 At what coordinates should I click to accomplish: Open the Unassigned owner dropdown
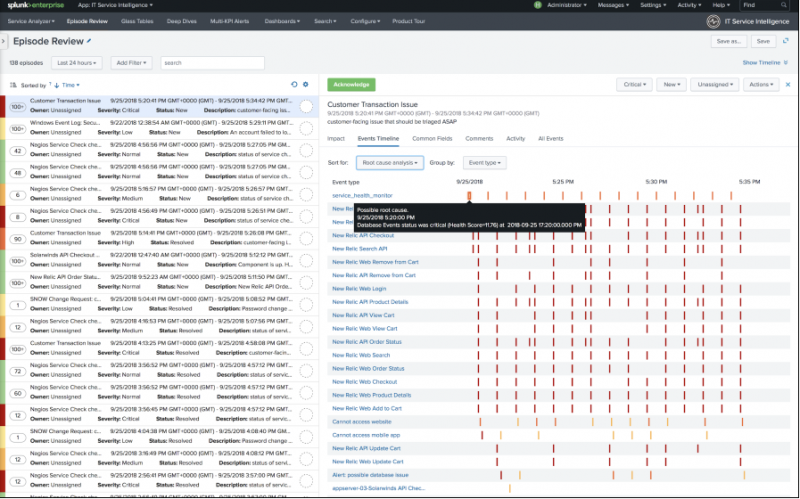715,85
